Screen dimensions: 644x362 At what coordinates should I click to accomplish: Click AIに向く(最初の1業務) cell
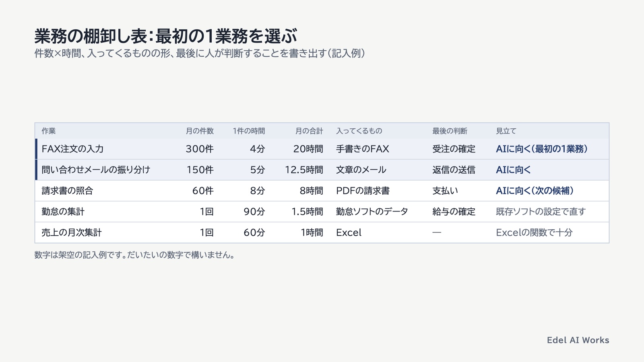(542, 149)
